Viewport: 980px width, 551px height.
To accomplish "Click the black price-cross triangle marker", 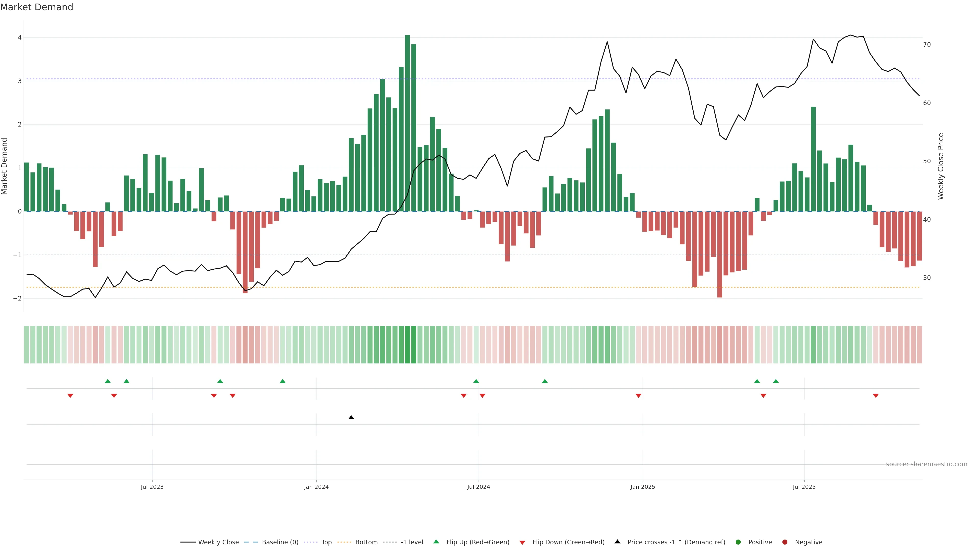I will pos(351,418).
